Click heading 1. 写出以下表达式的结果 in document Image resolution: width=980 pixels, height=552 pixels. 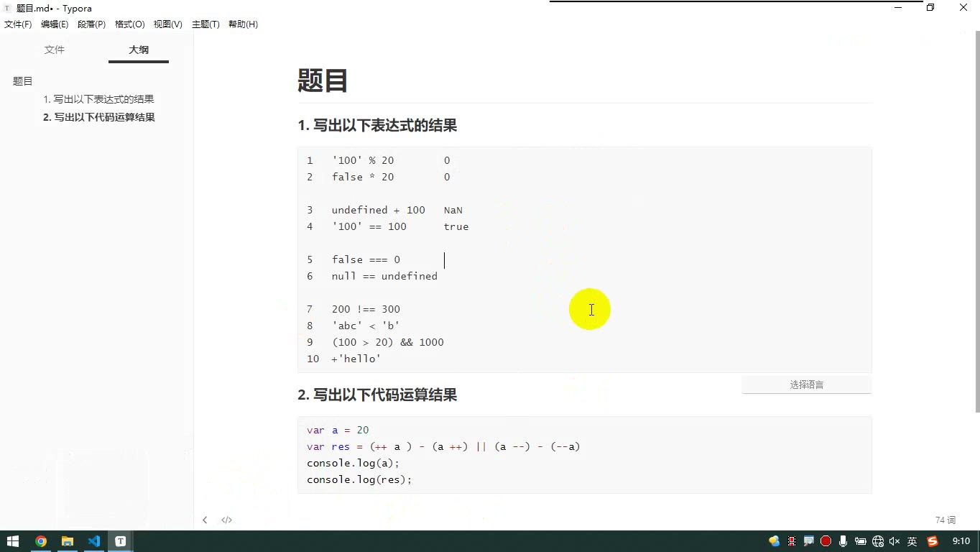(x=377, y=126)
